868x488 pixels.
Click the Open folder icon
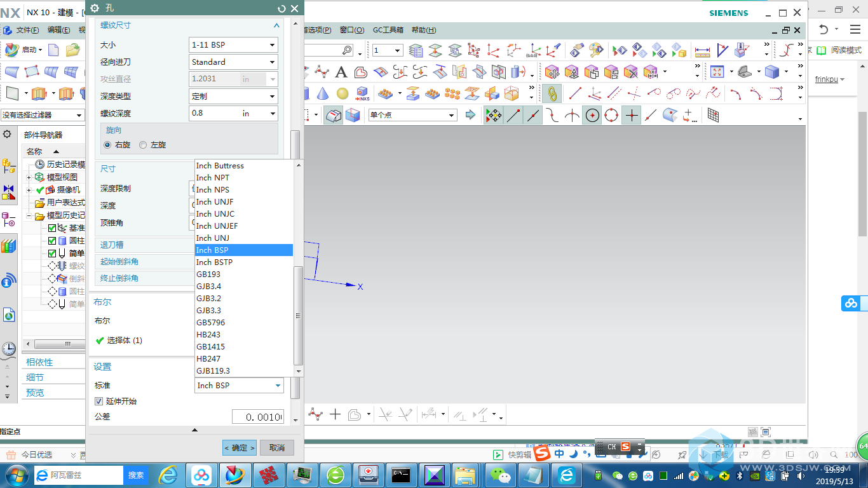coord(73,50)
